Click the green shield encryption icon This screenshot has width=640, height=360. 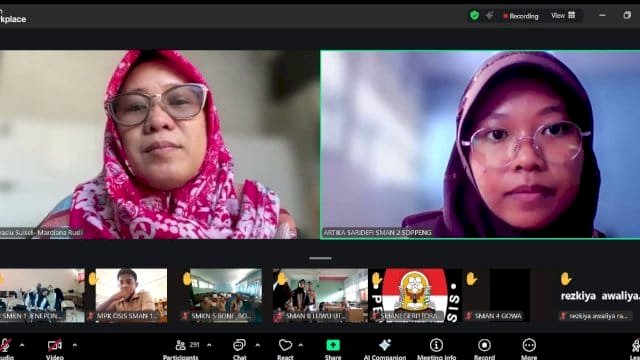coord(474,16)
